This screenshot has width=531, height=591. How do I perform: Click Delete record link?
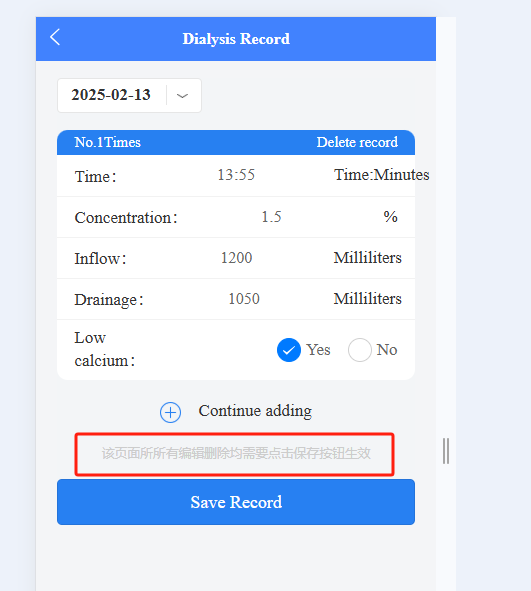pyautogui.click(x=357, y=142)
